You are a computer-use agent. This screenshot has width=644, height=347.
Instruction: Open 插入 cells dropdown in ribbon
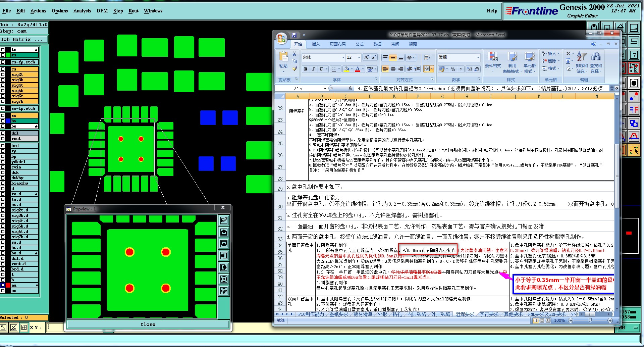pos(550,54)
